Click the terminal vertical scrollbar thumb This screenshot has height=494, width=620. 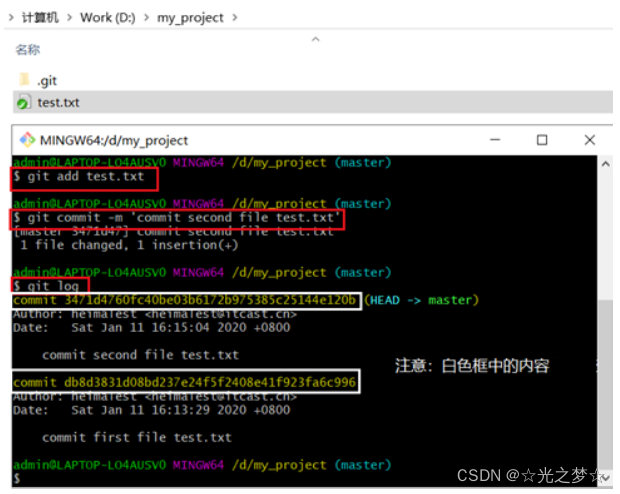605,384
